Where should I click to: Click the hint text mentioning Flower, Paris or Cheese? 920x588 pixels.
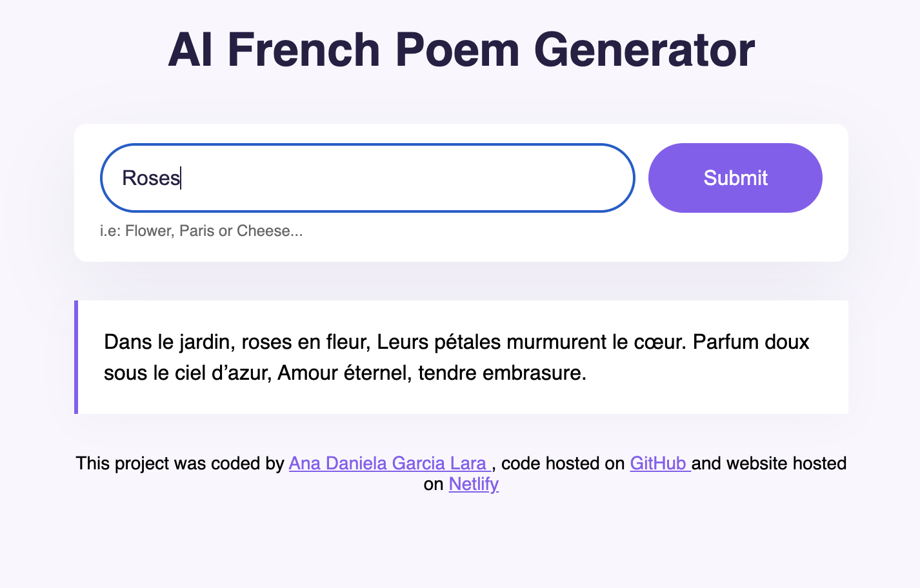click(201, 230)
